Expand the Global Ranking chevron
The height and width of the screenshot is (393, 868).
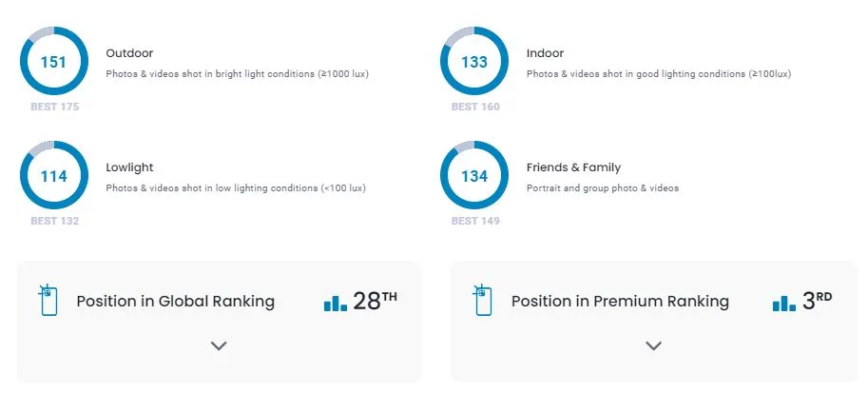click(219, 345)
